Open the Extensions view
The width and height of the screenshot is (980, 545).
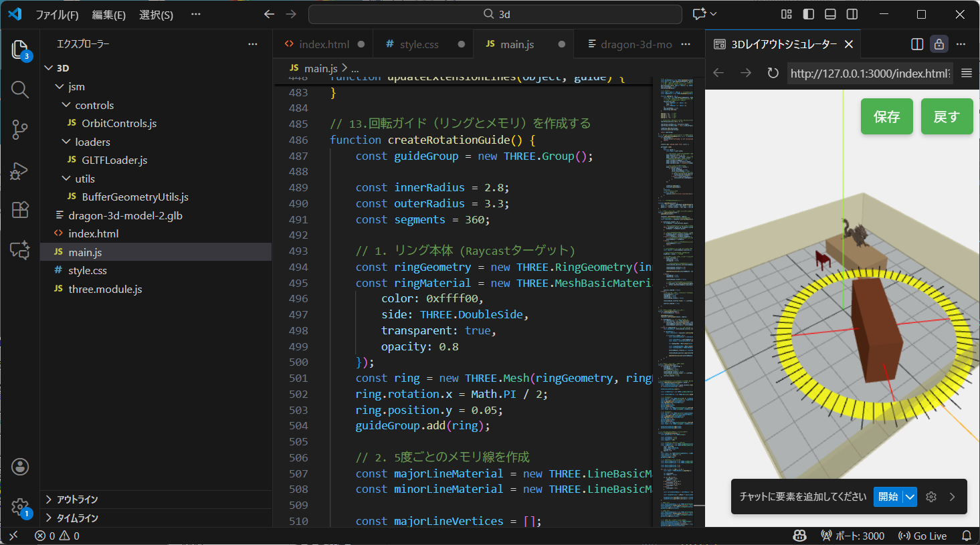(x=19, y=210)
